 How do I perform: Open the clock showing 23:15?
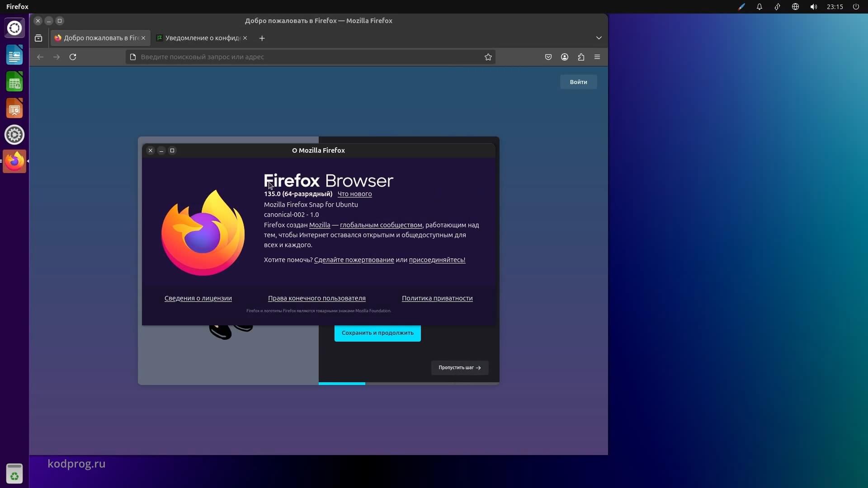[x=835, y=7]
